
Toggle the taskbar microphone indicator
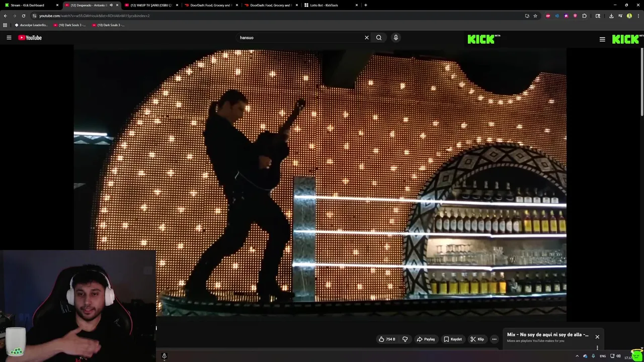[x=593, y=356]
